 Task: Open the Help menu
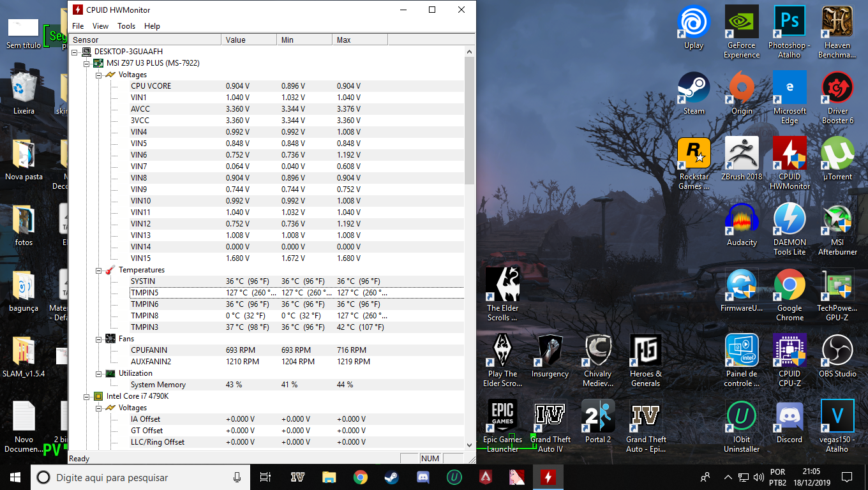point(152,26)
